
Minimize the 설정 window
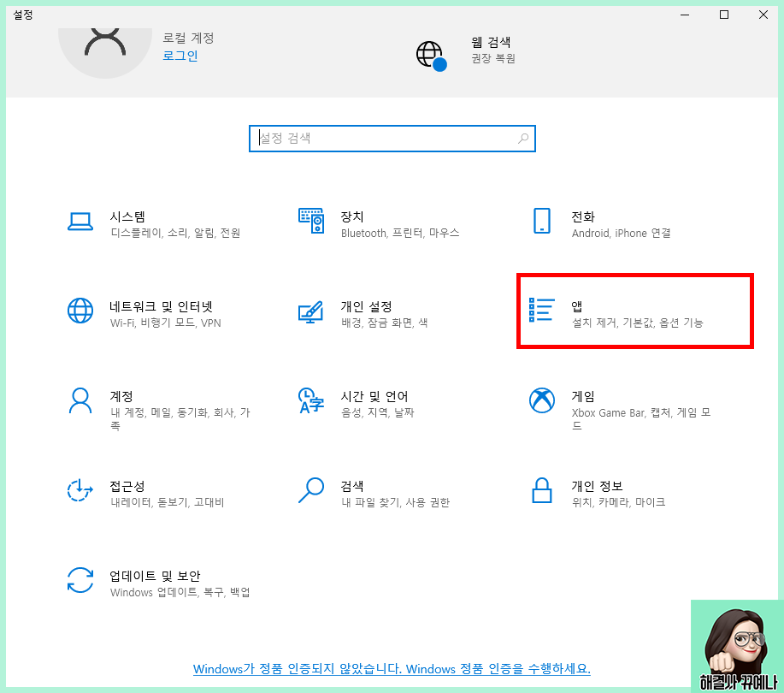[685, 15]
